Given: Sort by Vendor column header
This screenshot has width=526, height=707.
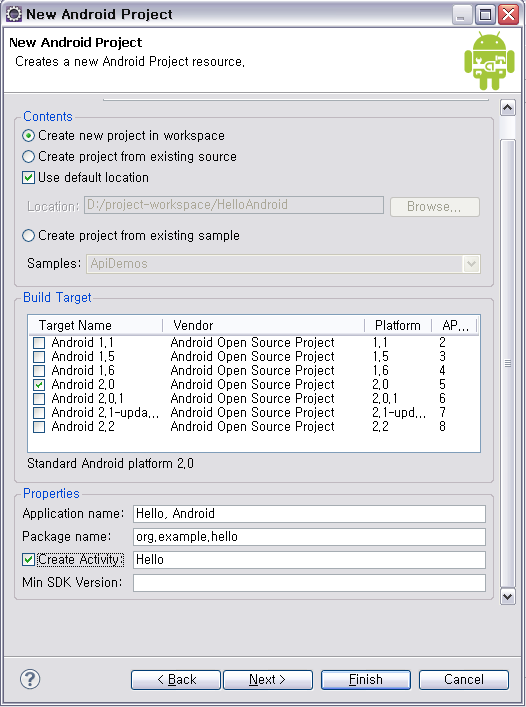Looking at the screenshot, I should pos(263,325).
